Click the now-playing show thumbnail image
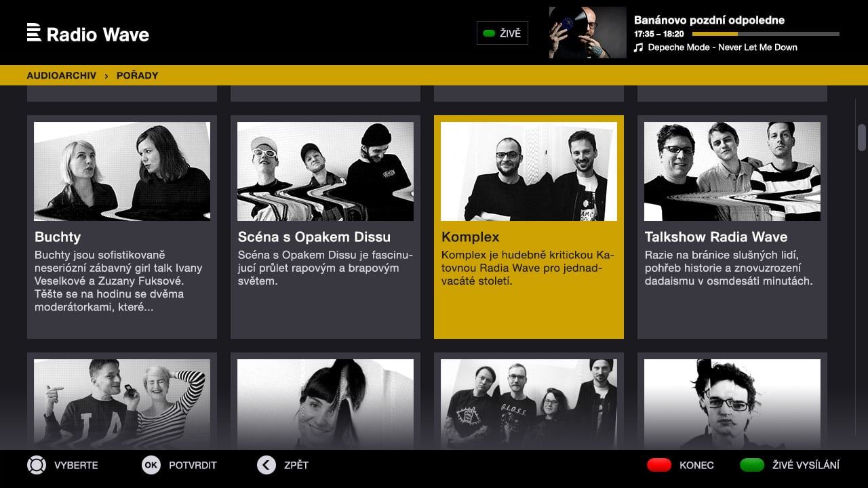The image size is (868, 488). click(x=587, y=33)
